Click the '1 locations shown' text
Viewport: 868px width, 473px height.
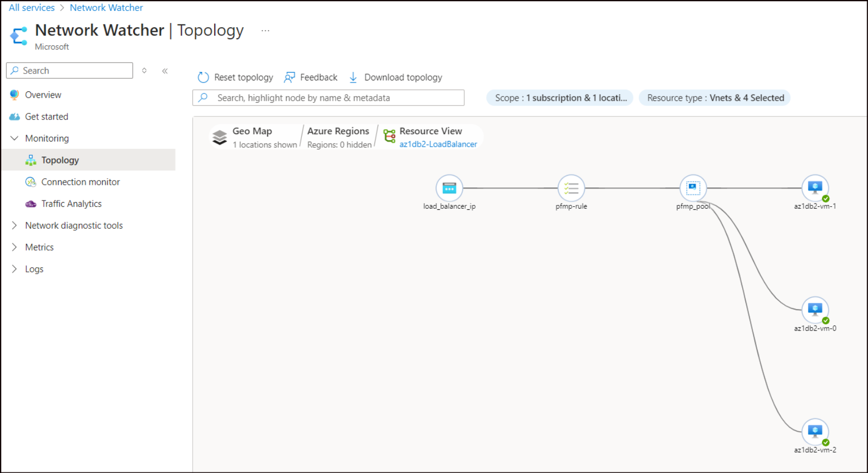[265, 145]
